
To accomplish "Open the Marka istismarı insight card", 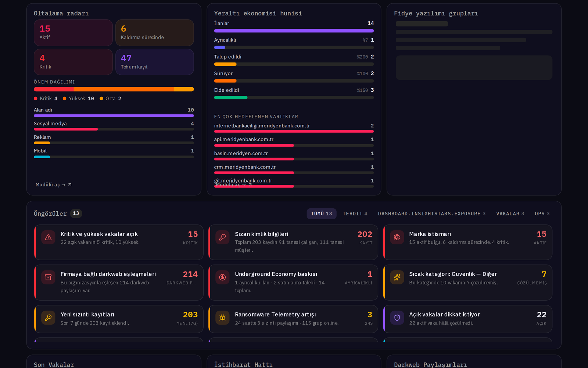I will click(467, 243).
